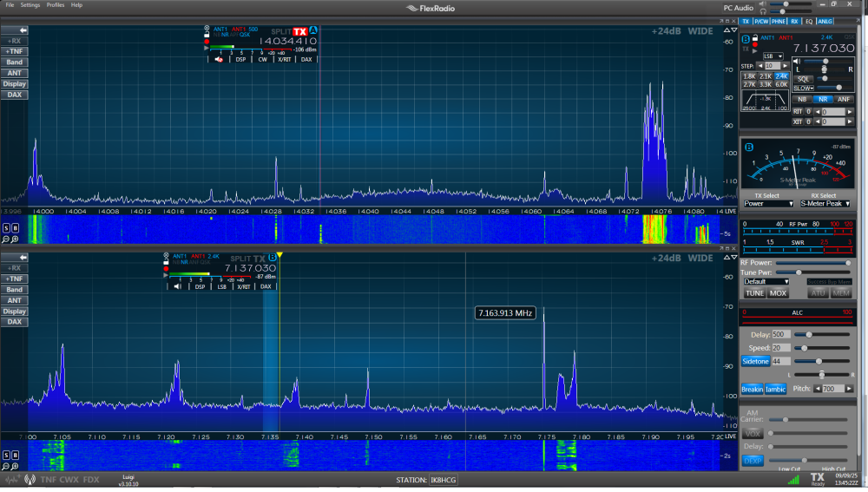Click the speaker icon in right slice panel
The height and width of the screenshot is (492, 868).
[797, 62]
